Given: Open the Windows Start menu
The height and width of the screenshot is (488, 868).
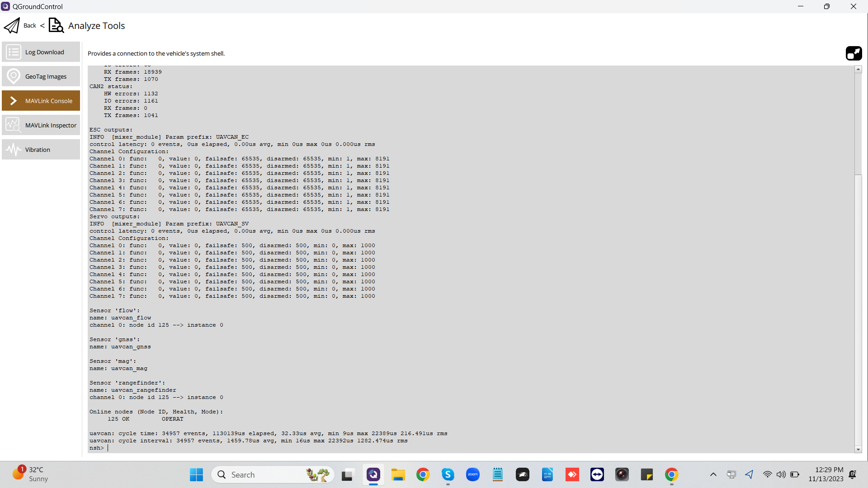Looking at the screenshot, I should [196, 474].
